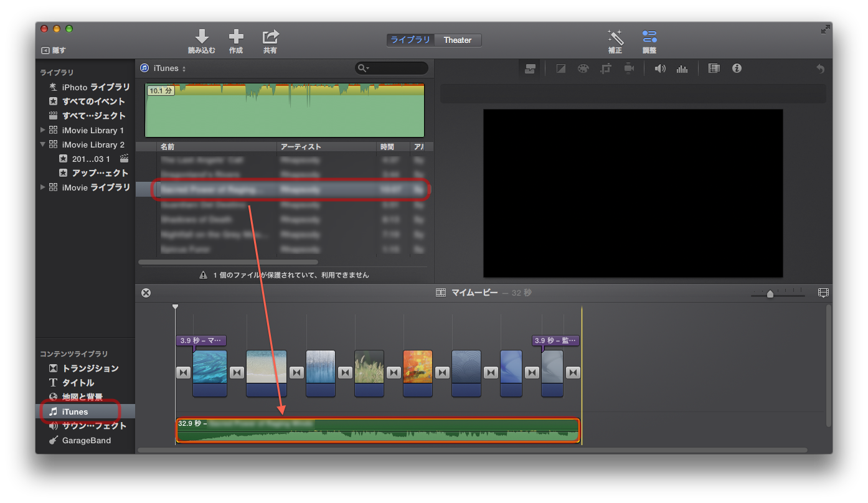Viewport: 868px width, 503px height.
Task: Select the orange abstract painting clip
Action: pyautogui.click(x=418, y=373)
